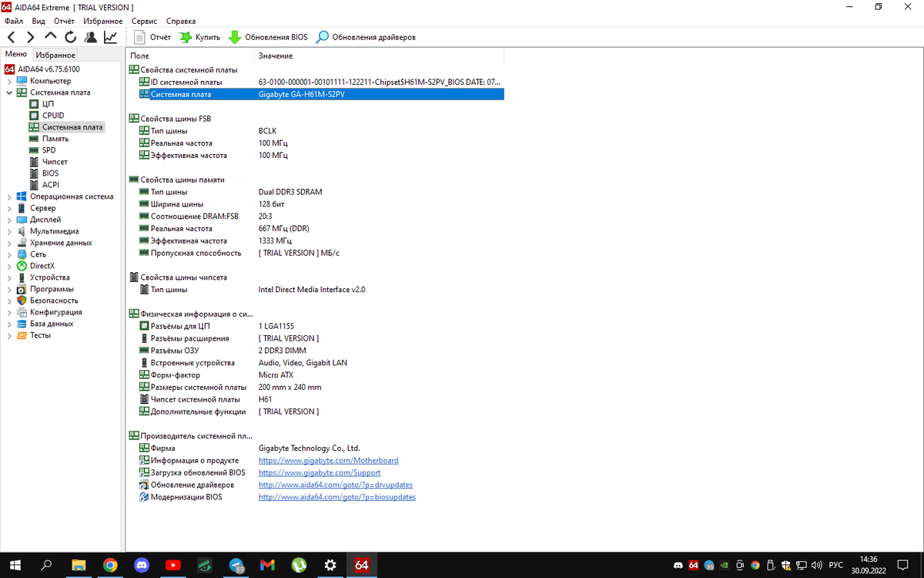Open the Сервис menu

click(145, 22)
